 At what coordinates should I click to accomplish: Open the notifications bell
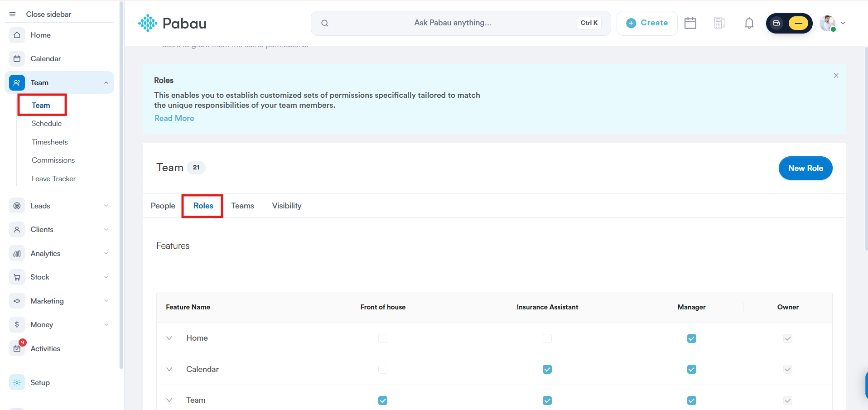click(x=749, y=23)
